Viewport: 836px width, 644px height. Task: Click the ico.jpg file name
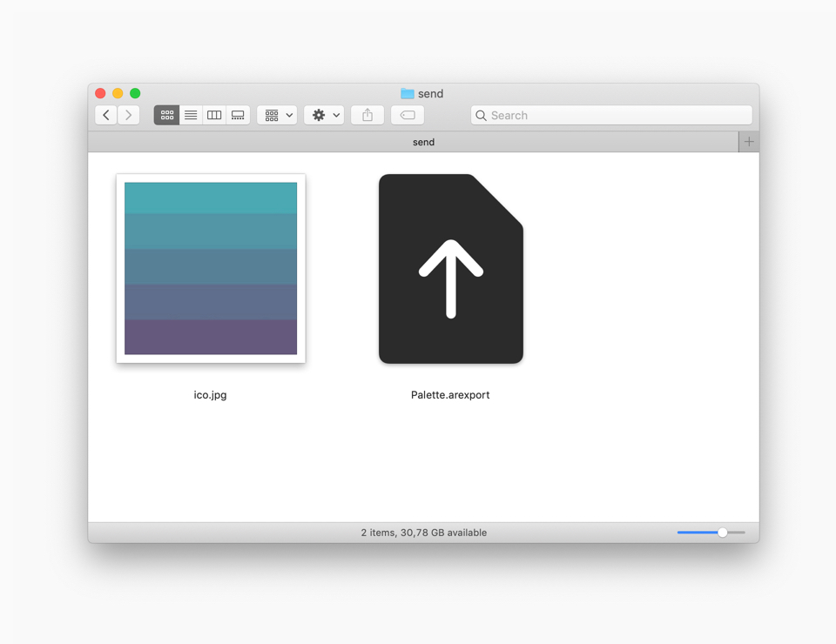click(210, 395)
